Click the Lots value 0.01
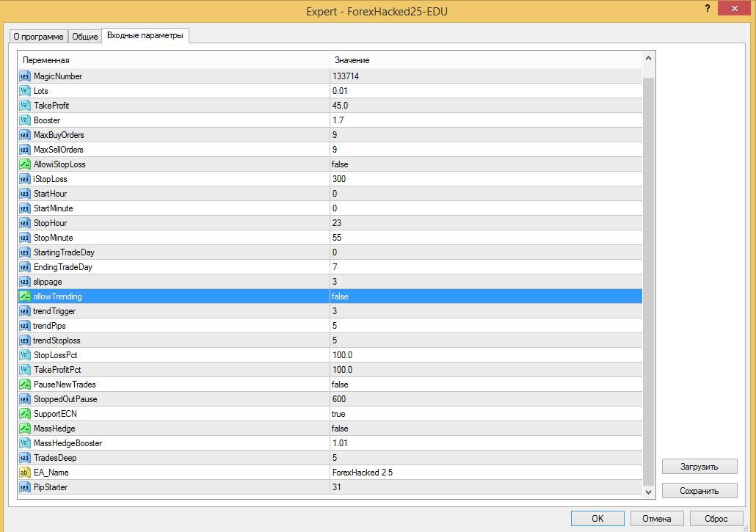 [x=340, y=90]
